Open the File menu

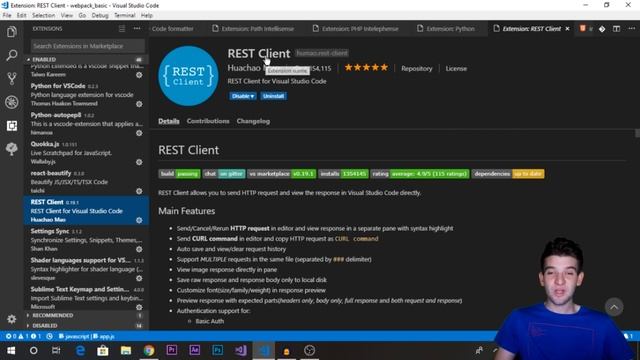(7, 16)
